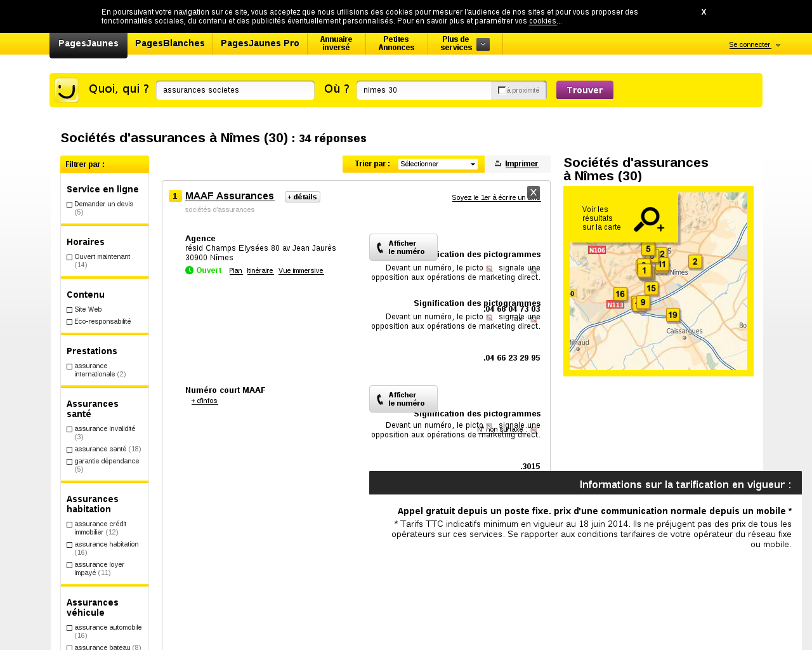Open the Itinéraire link
This screenshot has width=812, height=650.
[x=260, y=271]
